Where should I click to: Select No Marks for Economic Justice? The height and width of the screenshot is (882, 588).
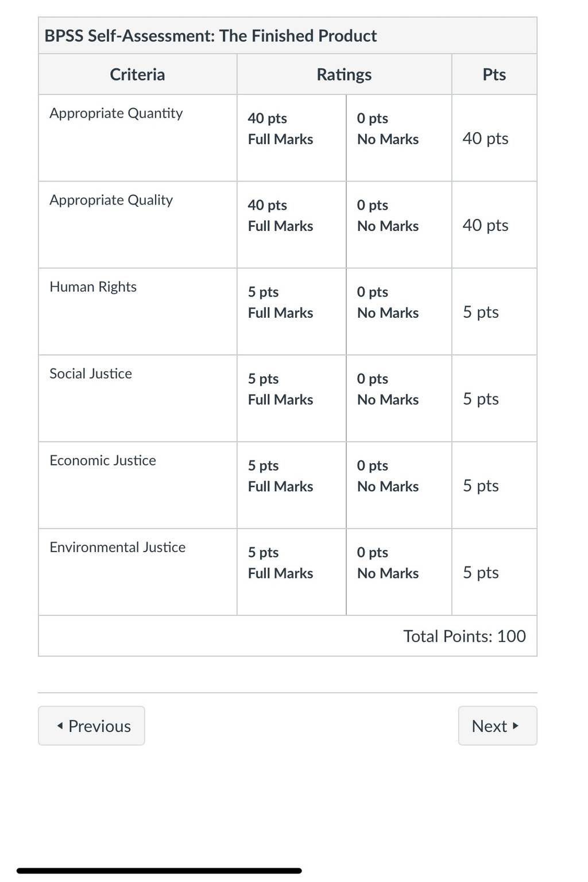click(399, 485)
